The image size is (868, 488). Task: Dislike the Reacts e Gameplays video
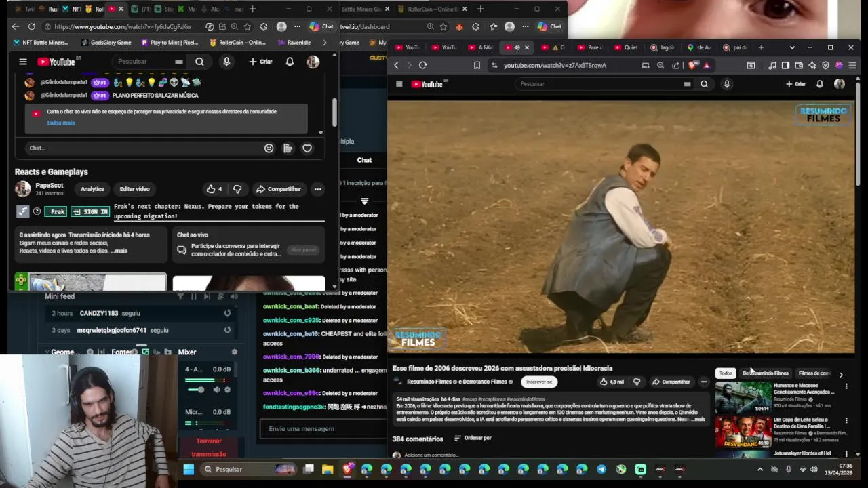click(x=237, y=189)
